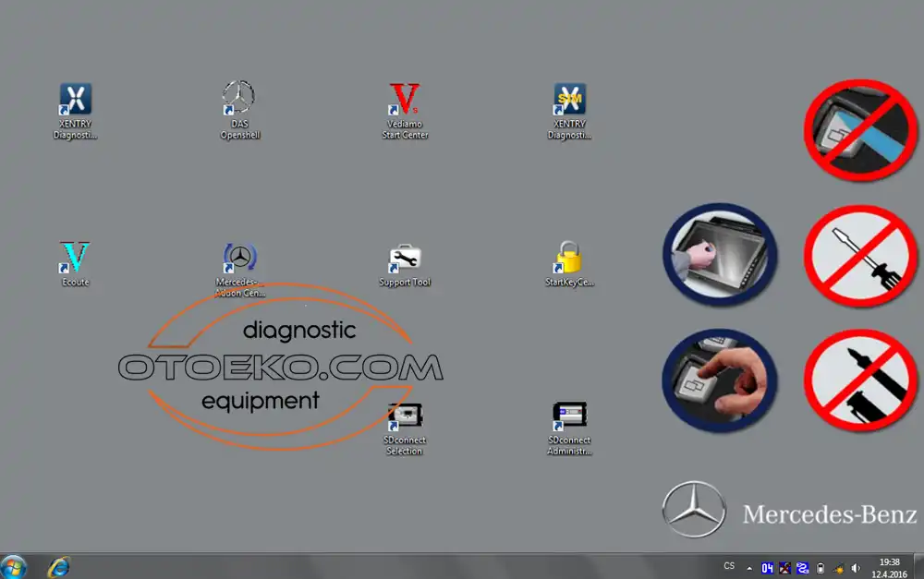Open Vediamo Start Center

point(404,100)
